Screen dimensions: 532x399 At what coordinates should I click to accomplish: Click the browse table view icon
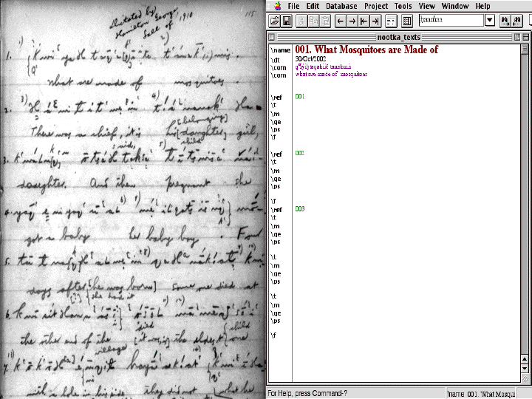coord(407,21)
